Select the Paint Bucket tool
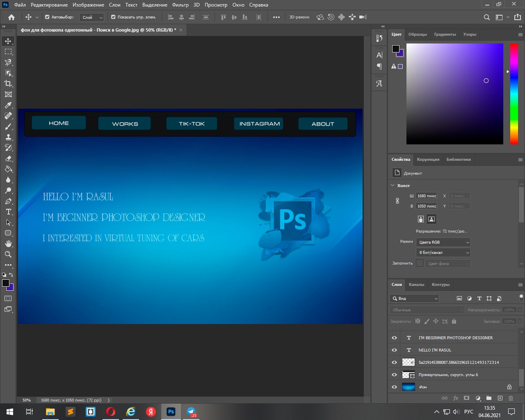 (x=8, y=169)
